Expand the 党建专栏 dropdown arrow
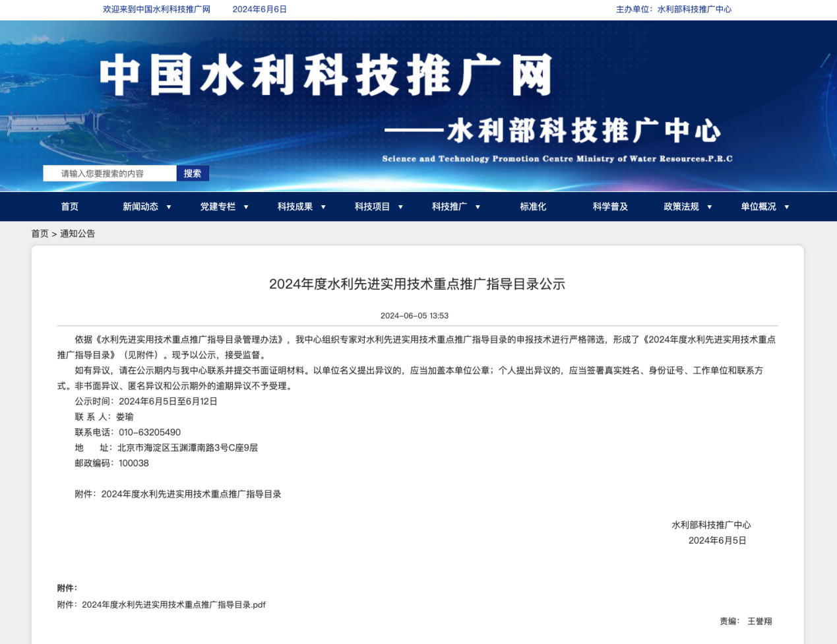The image size is (837, 644). [x=246, y=207]
